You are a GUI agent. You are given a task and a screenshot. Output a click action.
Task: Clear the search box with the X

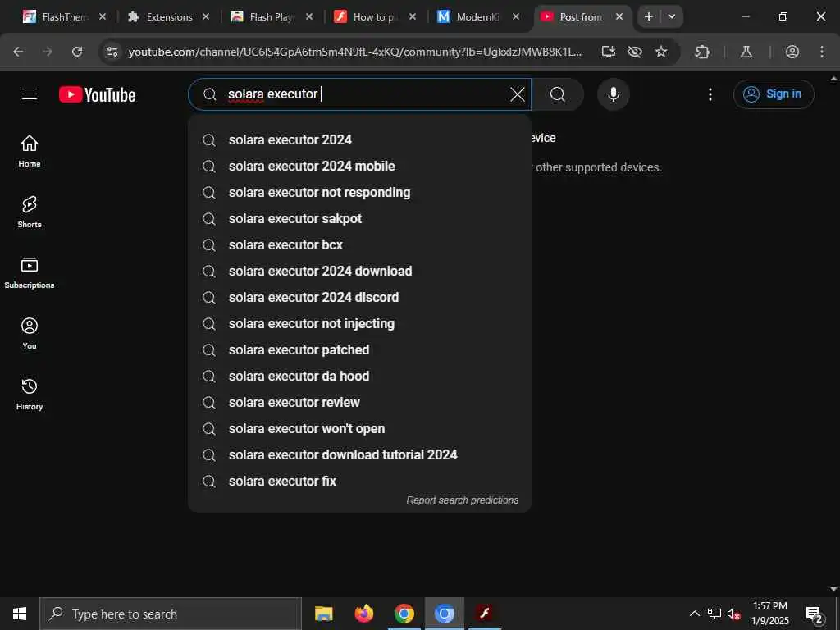[518, 94]
